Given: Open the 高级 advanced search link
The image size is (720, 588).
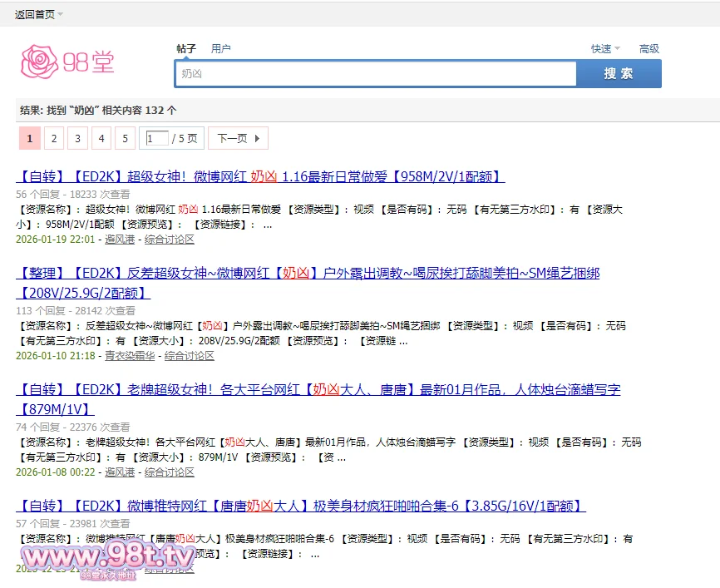Looking at the screenshot, I should tap(648, 49).
